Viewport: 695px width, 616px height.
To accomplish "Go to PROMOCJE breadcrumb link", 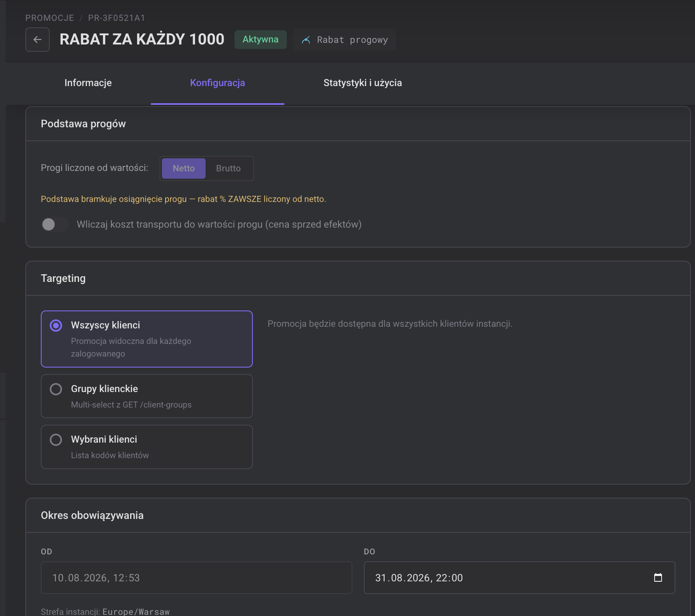I will (x=50, y=18).
